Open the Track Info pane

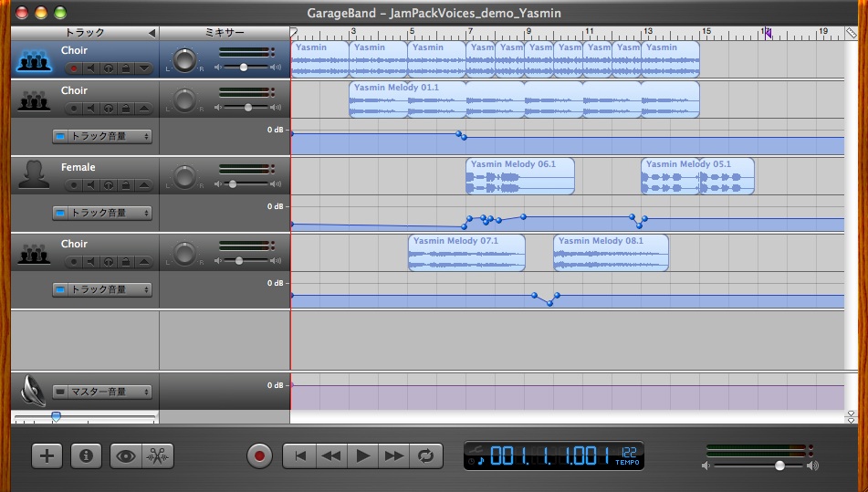(86, 456)
